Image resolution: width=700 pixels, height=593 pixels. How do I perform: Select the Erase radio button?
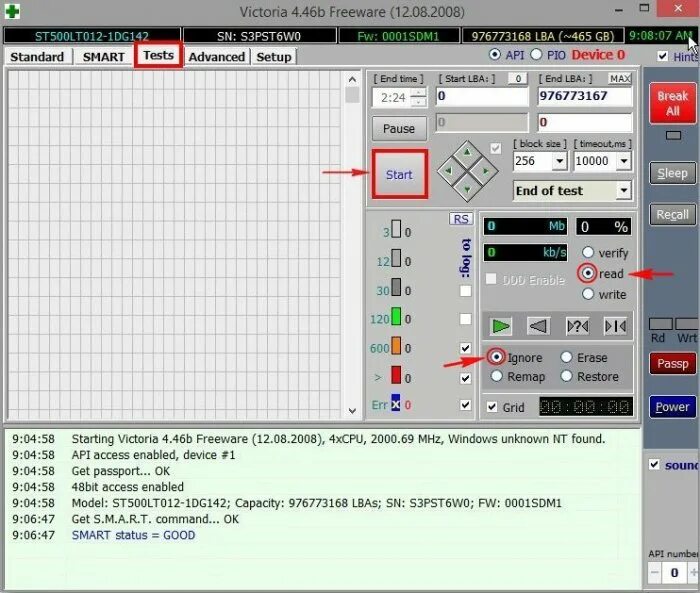click(567, 357)
